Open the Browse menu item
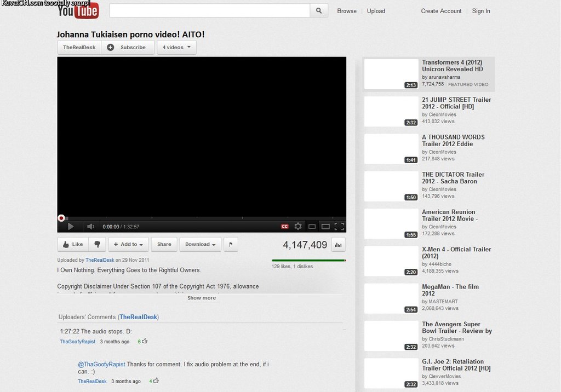Viewport: 561px width, 392px height. point(347,11)
